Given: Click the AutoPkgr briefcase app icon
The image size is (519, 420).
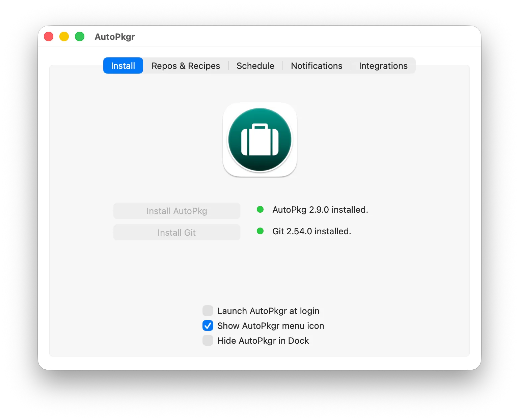Looking at the screenshot, I should click(x=260, y=139).
